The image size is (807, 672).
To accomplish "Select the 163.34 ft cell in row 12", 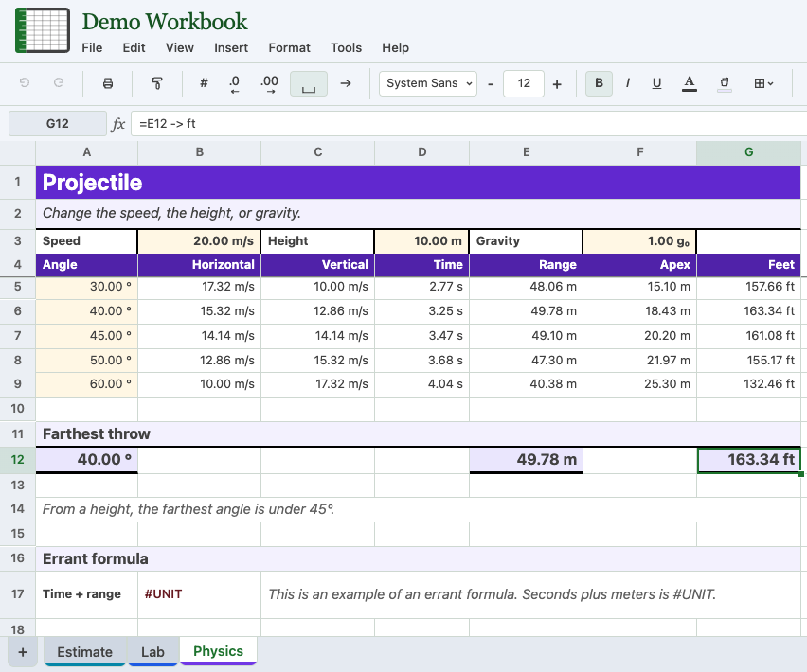I will click(x=749, y=460).
